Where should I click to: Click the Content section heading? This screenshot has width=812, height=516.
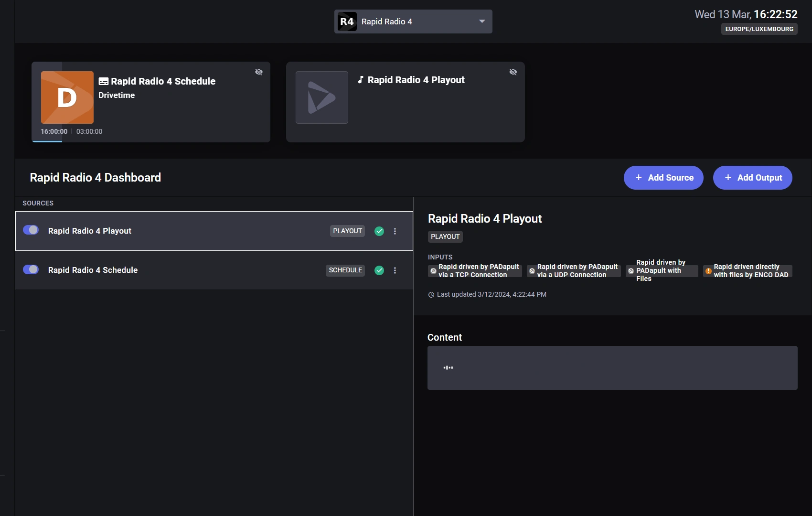point(445,337)
